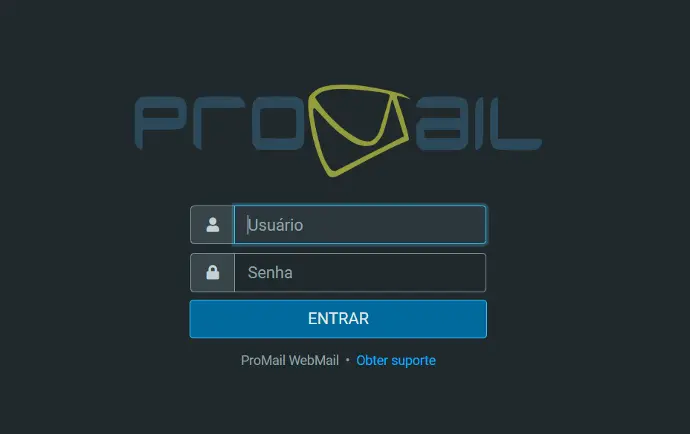Click the "ail" lettering of the logo

(x=478, y=124)
